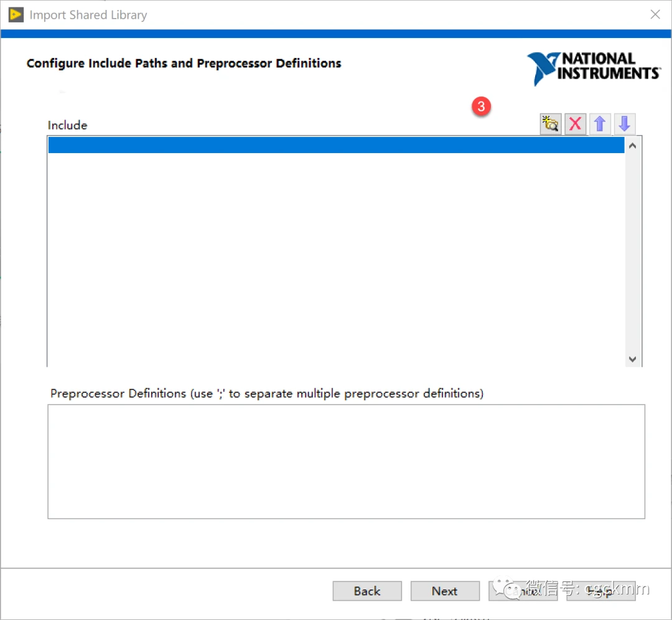The width and height of the screenshot is (672, 620).
Task: Move selected include path down
Action: point(625,124)
